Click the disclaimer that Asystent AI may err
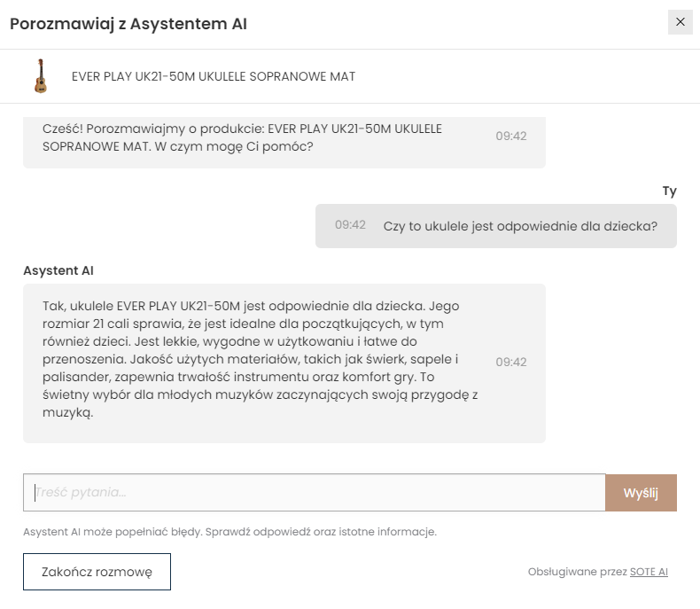The width and height of the screenshot is (700, 609). click(229, 532)
